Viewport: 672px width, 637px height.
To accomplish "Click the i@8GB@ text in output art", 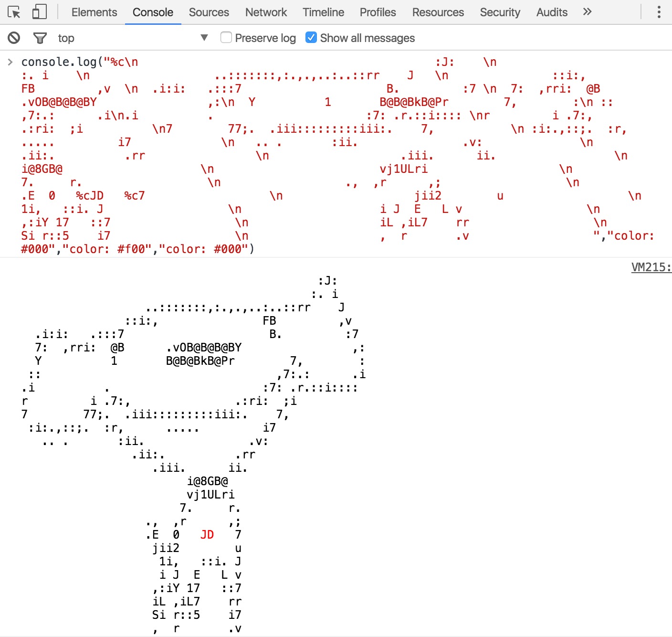I will (208, 481).
